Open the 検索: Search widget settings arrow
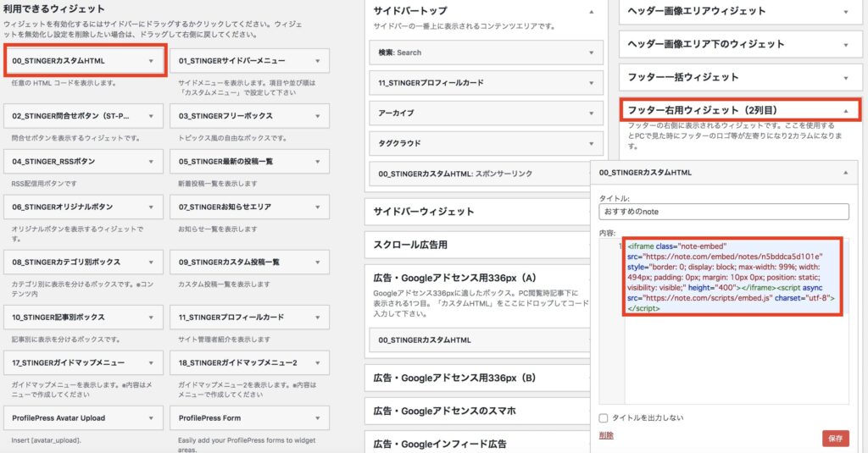This screenshot has width=868, height=453. click(x=591, y=52)
